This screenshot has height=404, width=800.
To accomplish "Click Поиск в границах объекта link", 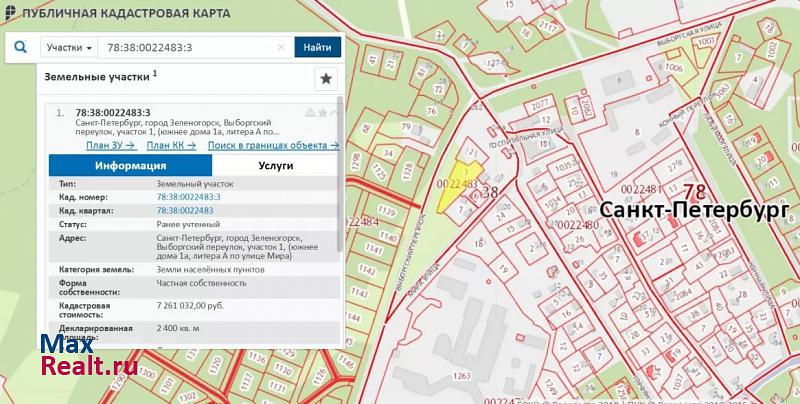I will (x=273, y=145).
